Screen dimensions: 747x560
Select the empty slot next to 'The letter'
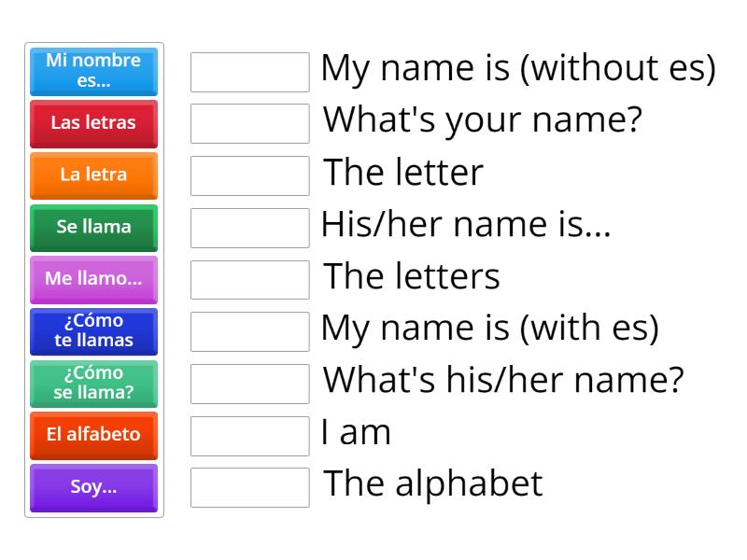tap(250, 175)
